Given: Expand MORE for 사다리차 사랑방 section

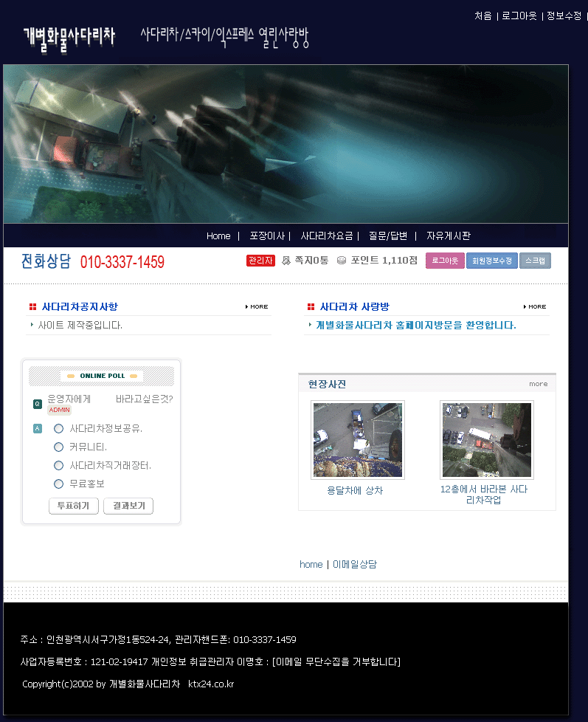Looking at the screenshot, I should [x=535, y=307].
